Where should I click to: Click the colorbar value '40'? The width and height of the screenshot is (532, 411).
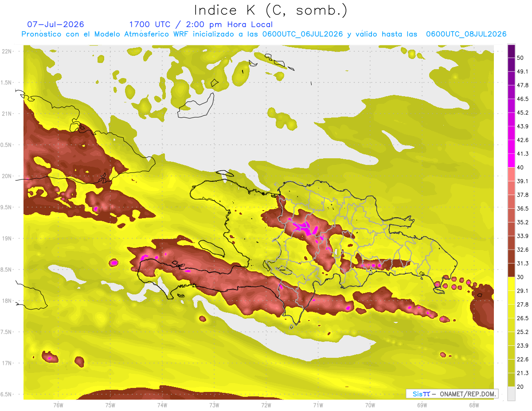520,167
